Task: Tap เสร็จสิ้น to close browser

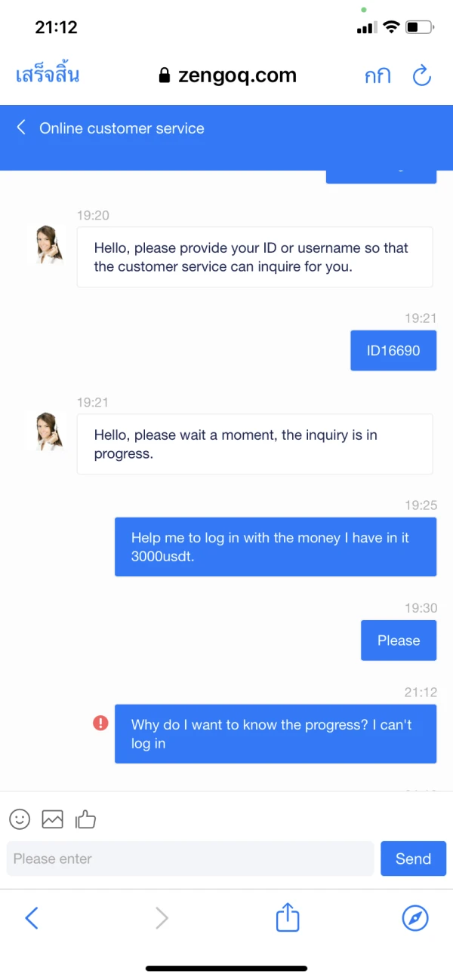Action: 48,75
